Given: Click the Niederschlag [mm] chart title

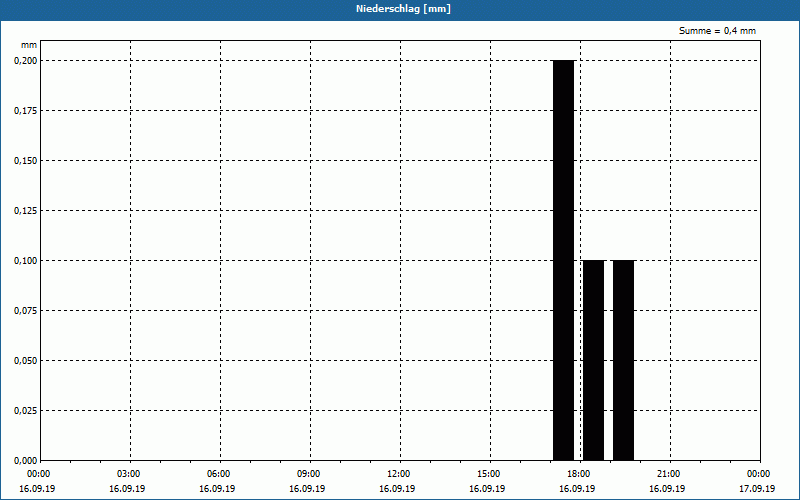Looking at the screenshot, I should 403,9.
